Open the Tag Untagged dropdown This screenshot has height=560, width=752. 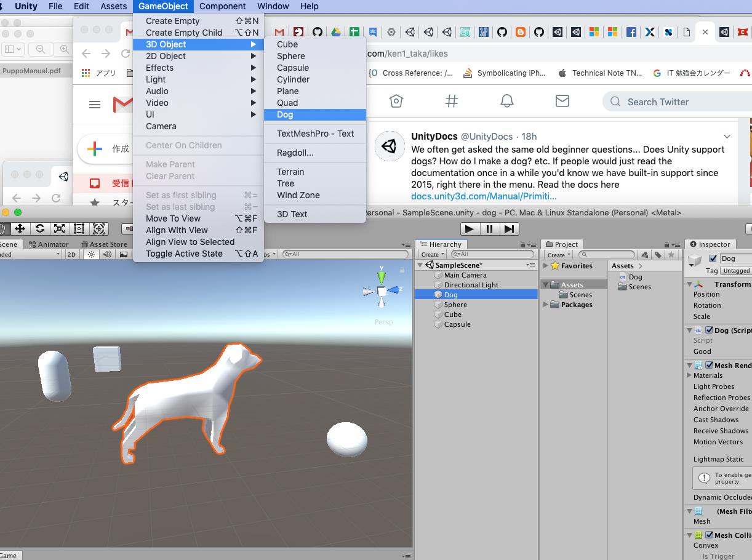tap(736, 271)
